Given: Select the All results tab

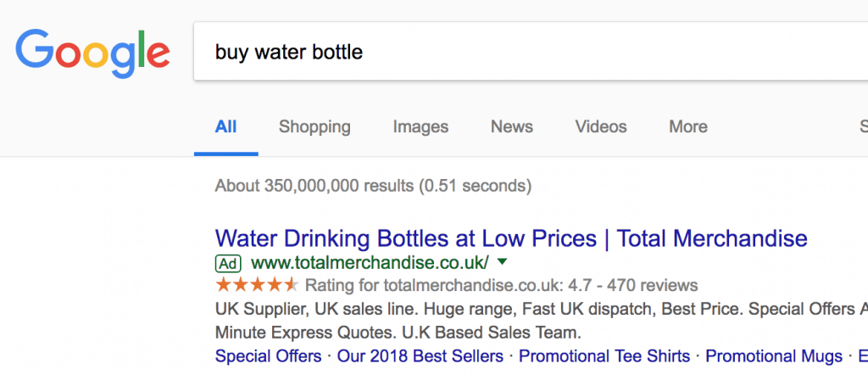Looking at the screenshot, I should click(225, 127).
